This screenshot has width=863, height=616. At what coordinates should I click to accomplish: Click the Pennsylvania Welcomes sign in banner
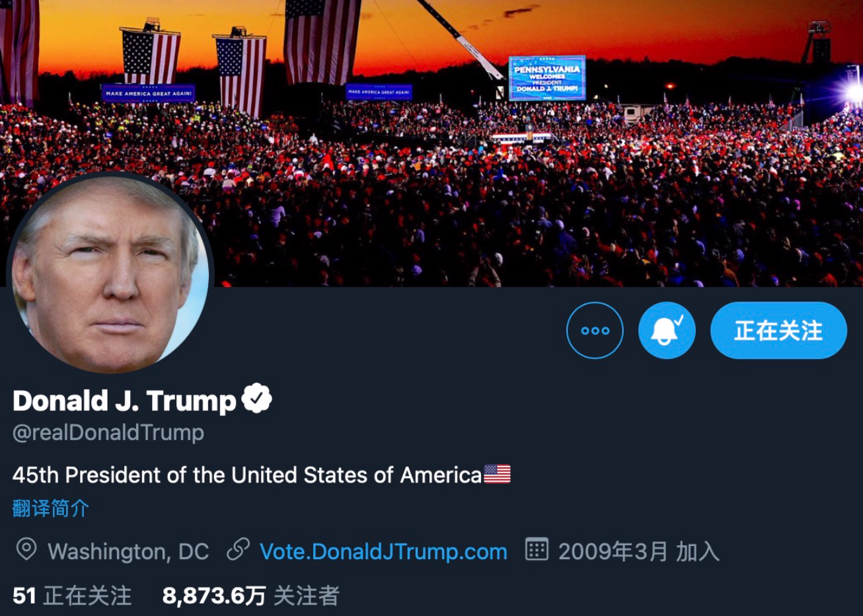click(547, 78)
